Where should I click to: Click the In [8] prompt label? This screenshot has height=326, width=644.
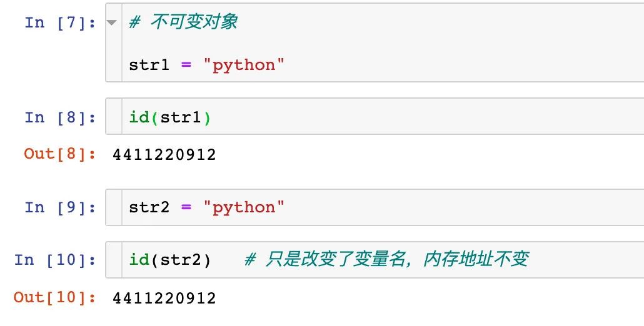coord(61,117)
